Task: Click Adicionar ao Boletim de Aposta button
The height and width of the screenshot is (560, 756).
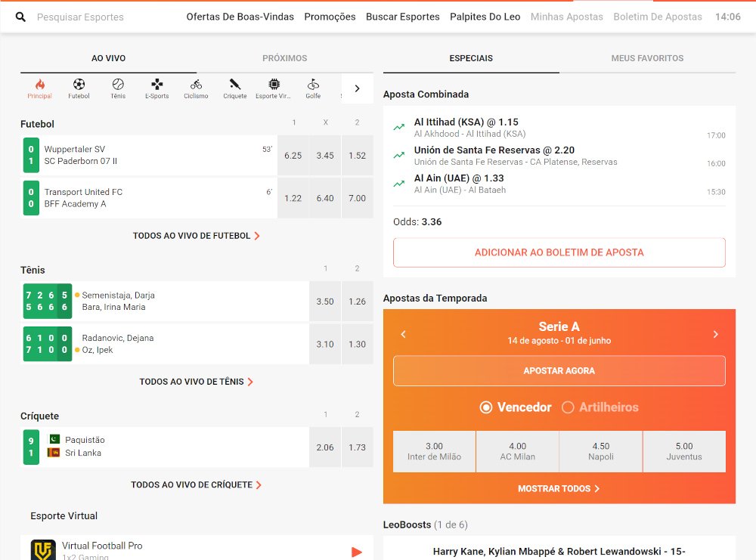Action: 559,252
